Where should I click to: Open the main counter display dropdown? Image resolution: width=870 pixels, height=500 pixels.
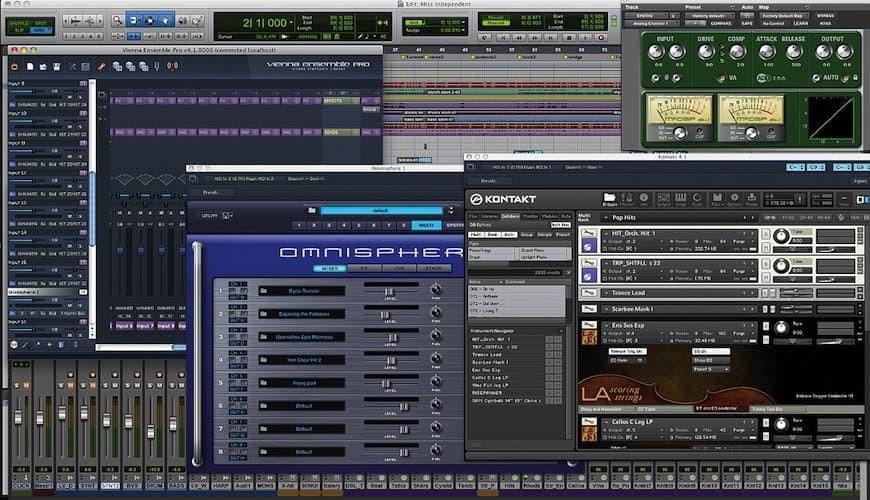(x=291, y=23)
